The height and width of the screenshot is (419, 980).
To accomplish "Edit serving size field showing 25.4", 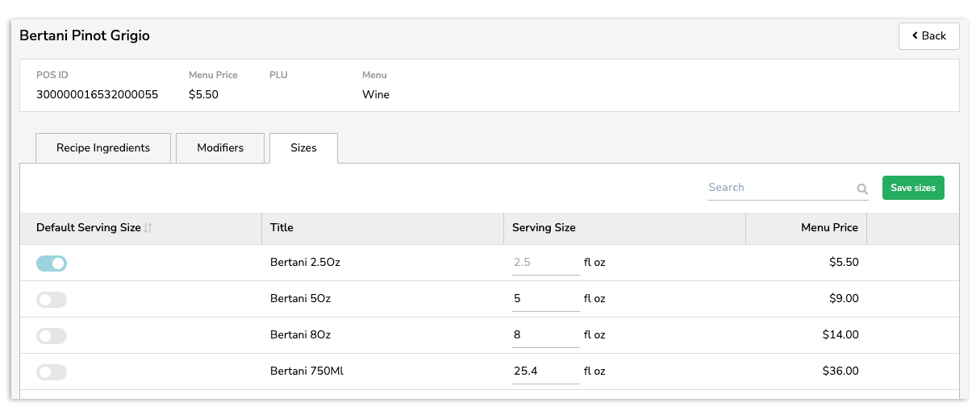I will click(x=545, y=371).
